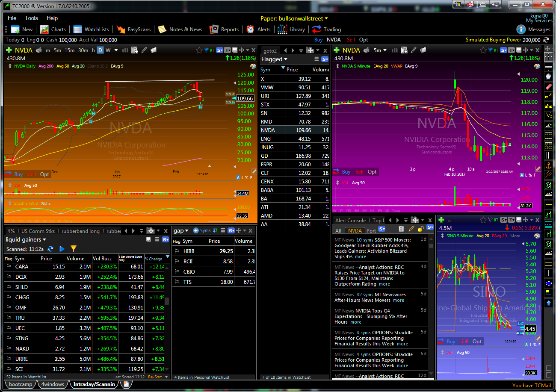Switch to the bootcamp layout tab
Viewport: 556px width, 392px height.
click(x=21, y=384)
